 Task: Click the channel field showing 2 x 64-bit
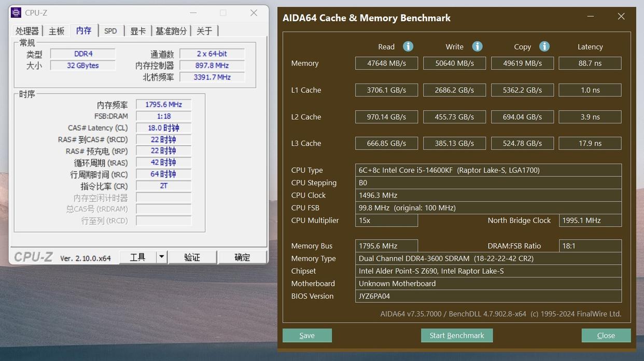(212, 54)
